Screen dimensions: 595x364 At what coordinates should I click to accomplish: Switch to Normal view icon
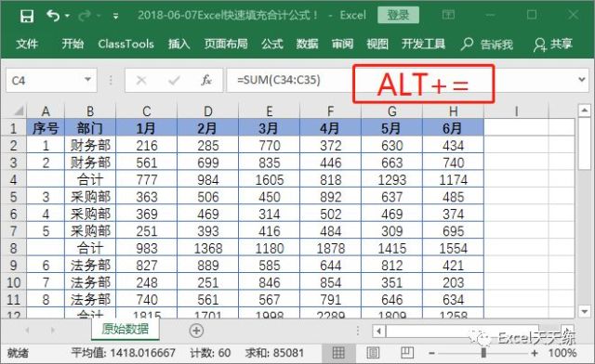click(338, 353)
